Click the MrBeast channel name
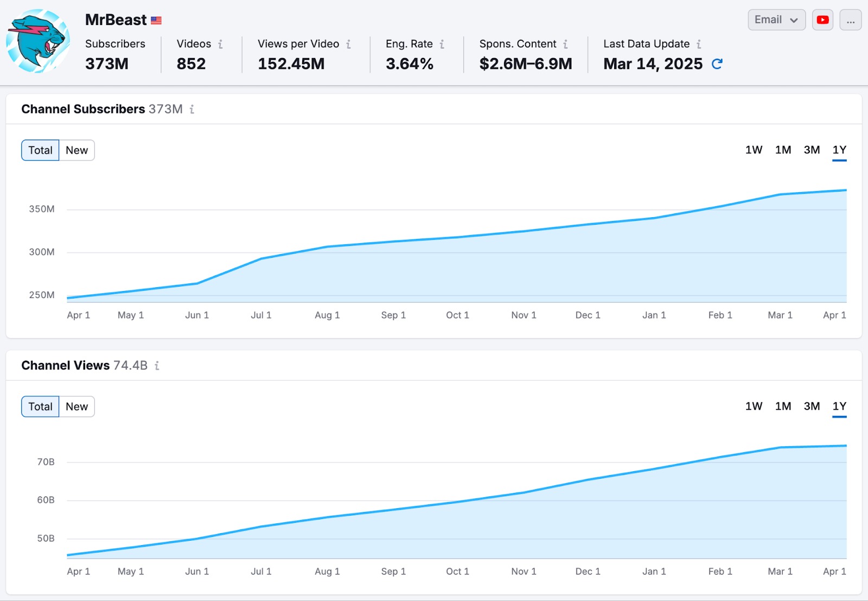The height and width of the screenshot is (601, 868). click(116, 20)
